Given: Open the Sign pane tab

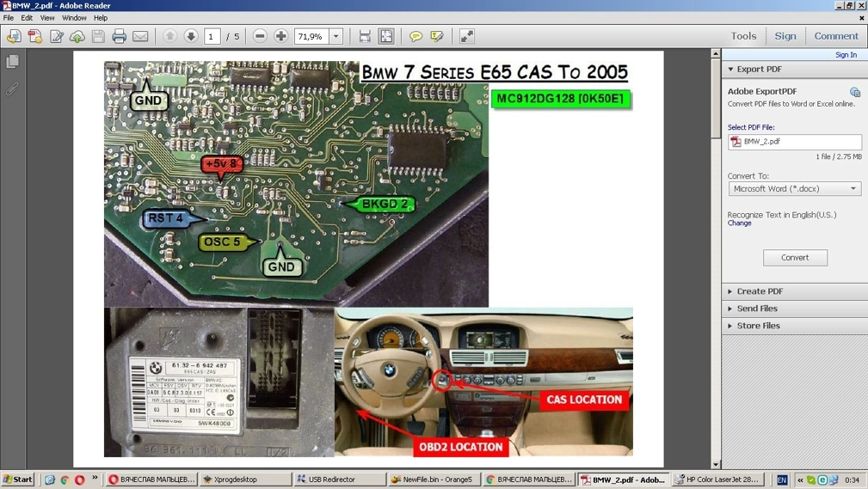Looking at the screenshot, I should click(785, 36).
